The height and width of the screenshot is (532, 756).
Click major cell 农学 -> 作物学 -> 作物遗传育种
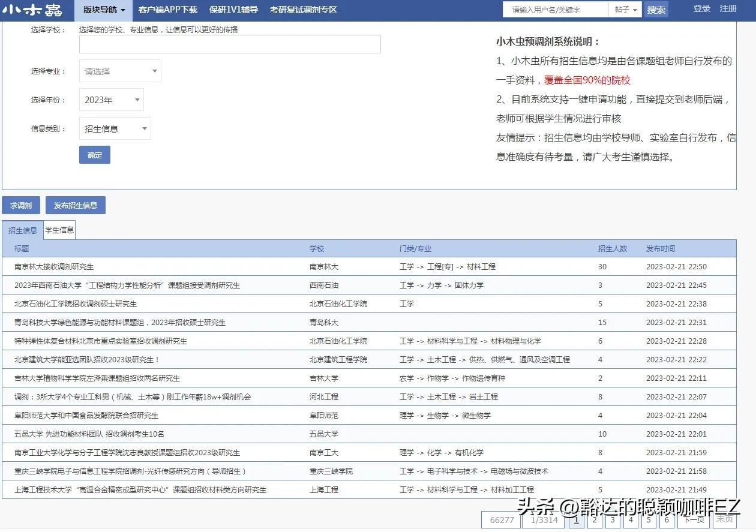point(452,378)
